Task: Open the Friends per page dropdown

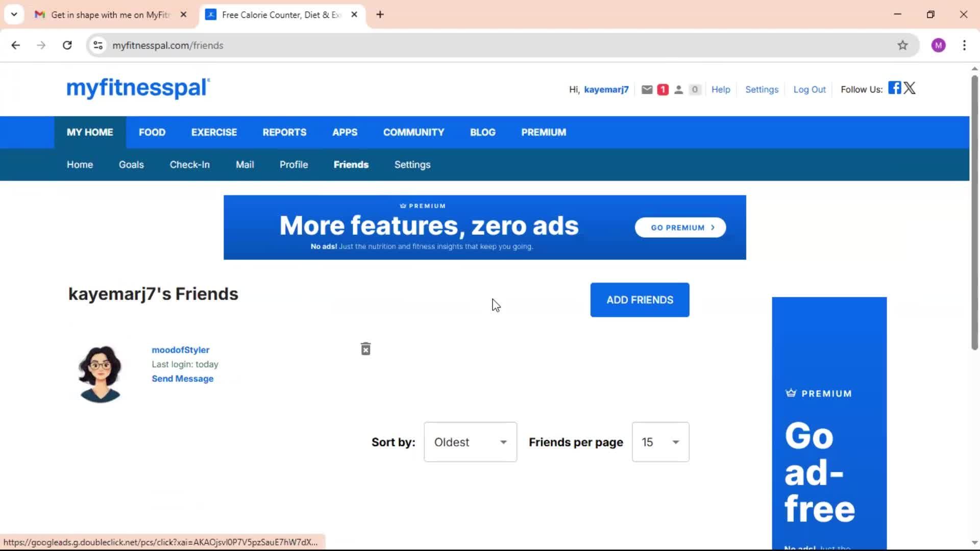Action: tap(660, 442)
